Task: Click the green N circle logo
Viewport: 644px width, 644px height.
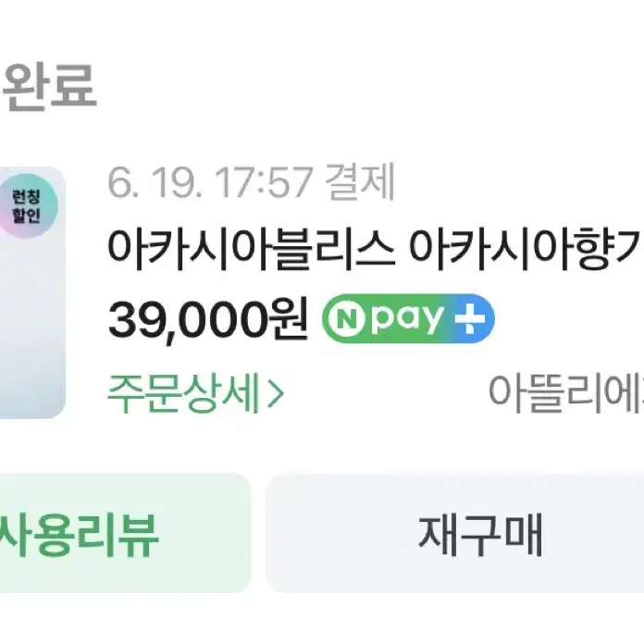Action: [x=347, y=319]
